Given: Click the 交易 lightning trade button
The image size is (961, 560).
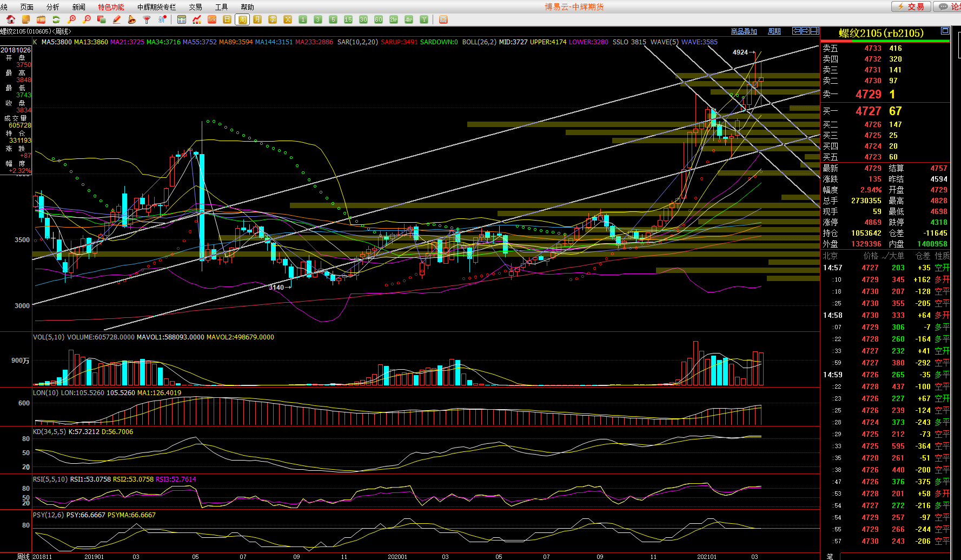Looking at the screenshot, I should pyautogui.click(x=911, y=6).
